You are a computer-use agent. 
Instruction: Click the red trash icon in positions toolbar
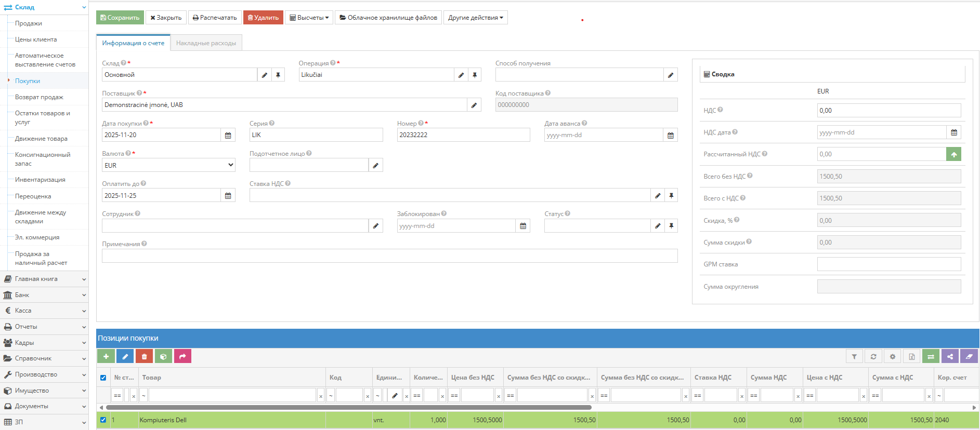click(144, 356)
